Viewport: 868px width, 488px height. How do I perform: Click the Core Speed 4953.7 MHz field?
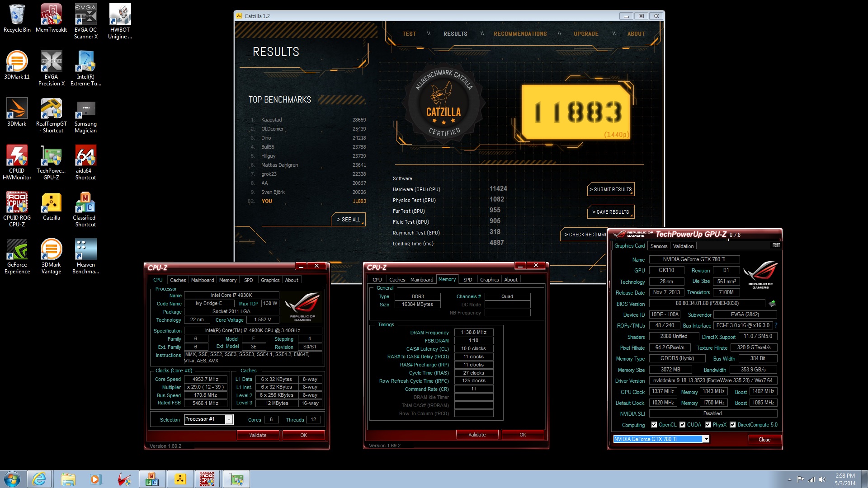205,379
